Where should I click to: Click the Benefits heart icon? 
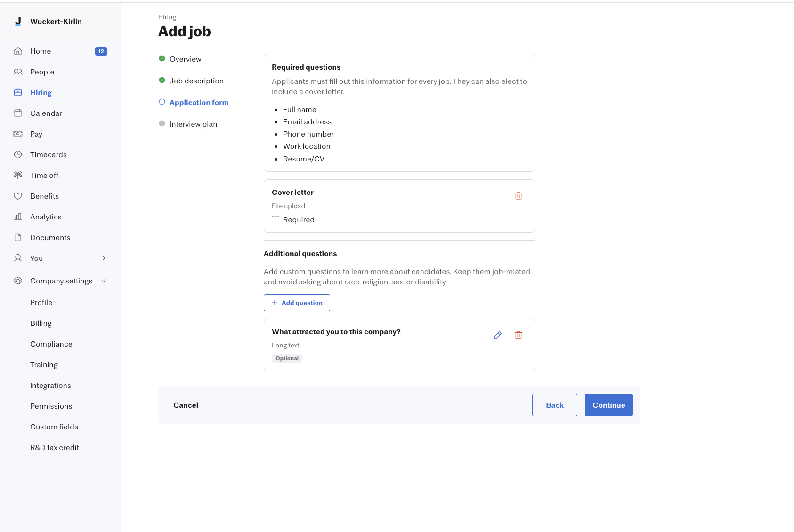18,196
